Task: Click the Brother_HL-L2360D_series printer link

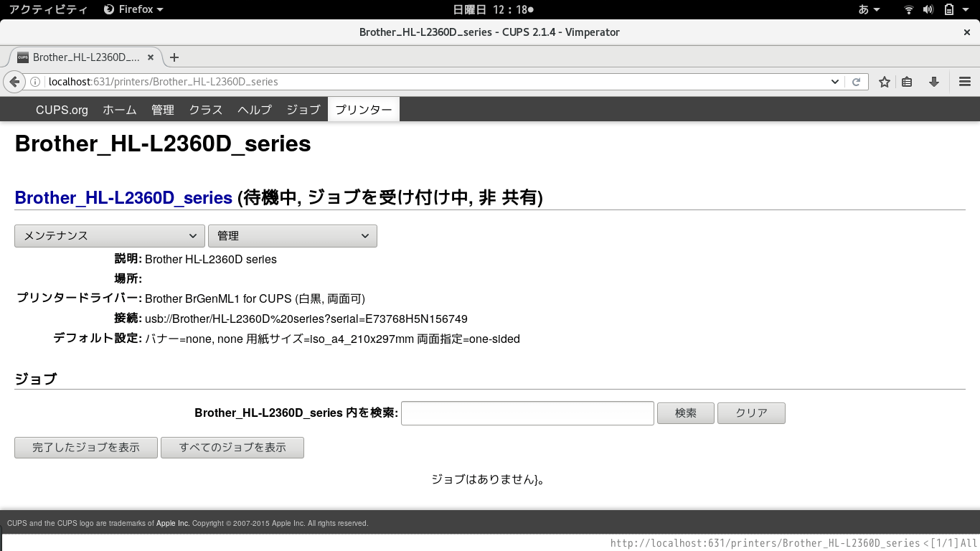Action: click(x=123, y=198)
